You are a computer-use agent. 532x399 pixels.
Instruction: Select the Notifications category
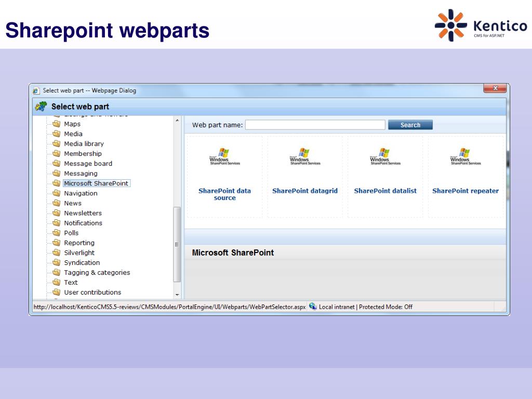point(83,222)
